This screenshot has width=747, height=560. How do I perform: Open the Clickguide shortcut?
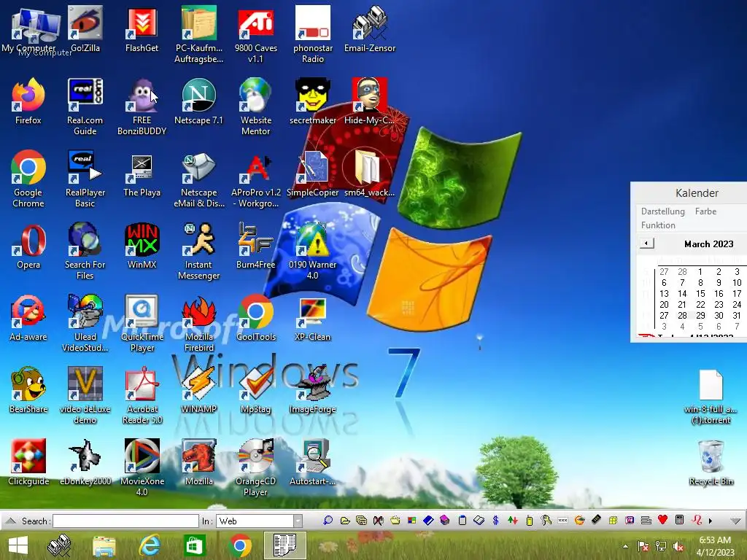tap(28, 462)
